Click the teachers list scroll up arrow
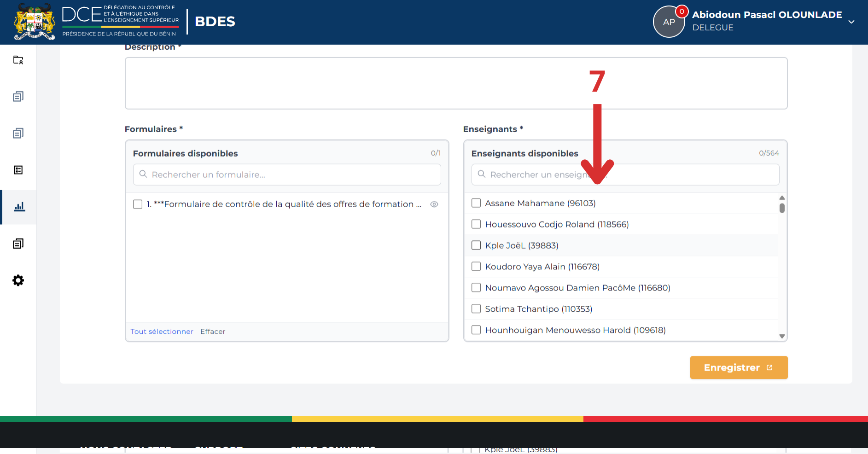Image resolution: width=868 pixels, height=454 pixels. [x=782, y=198]
